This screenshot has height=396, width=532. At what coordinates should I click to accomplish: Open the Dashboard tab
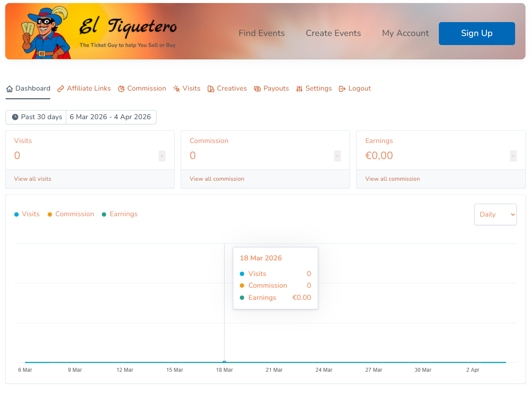click(28, 88)
